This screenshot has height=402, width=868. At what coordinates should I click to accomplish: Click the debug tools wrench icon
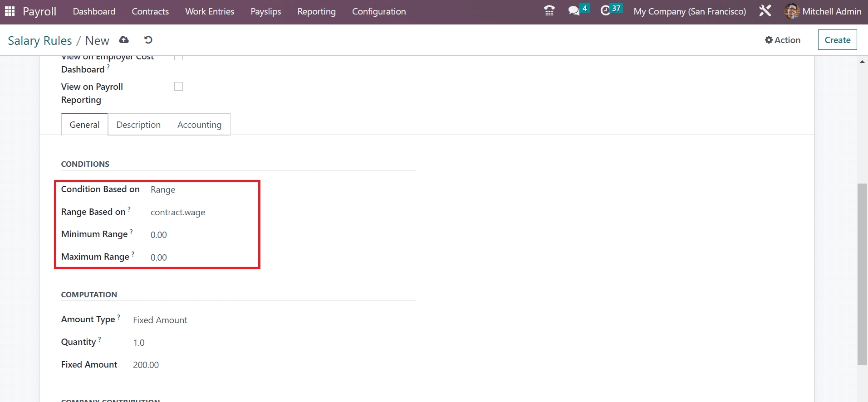click(765, 11)
